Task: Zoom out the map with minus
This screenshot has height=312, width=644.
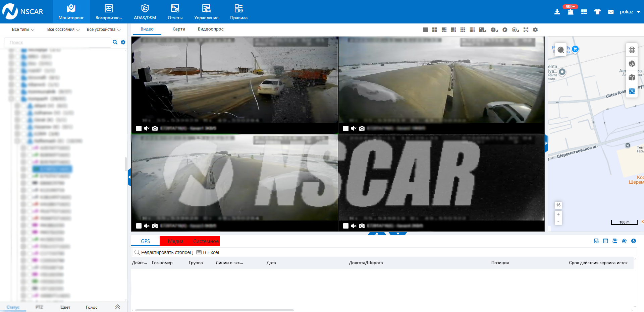Action: click(558, 222)
